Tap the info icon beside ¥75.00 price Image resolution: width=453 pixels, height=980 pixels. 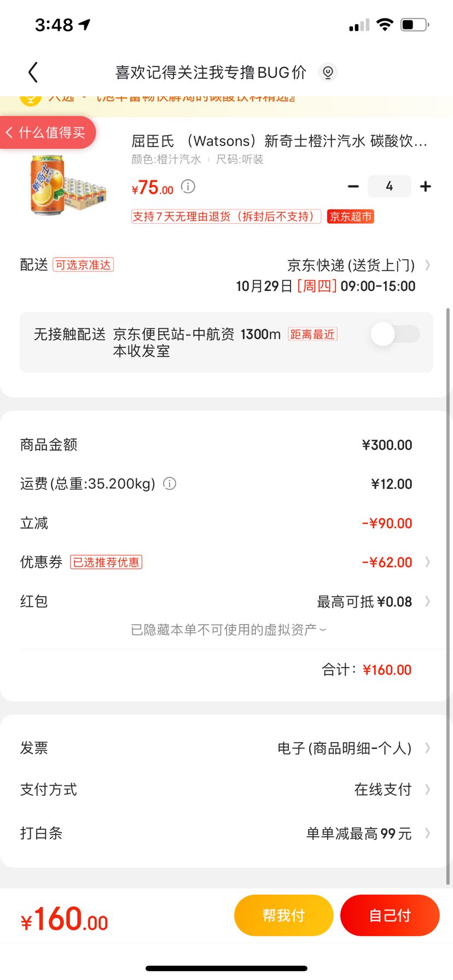[x=188, y=186]
